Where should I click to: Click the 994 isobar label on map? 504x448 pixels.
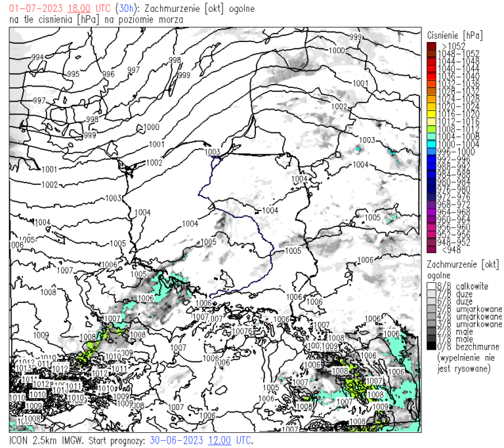click(37, 57)
